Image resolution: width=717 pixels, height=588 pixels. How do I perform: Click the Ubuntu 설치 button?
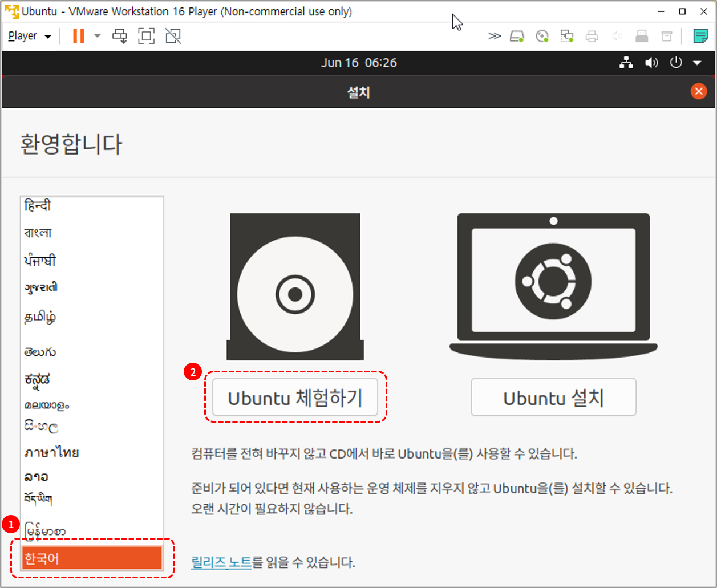click(x=553, y=398)
